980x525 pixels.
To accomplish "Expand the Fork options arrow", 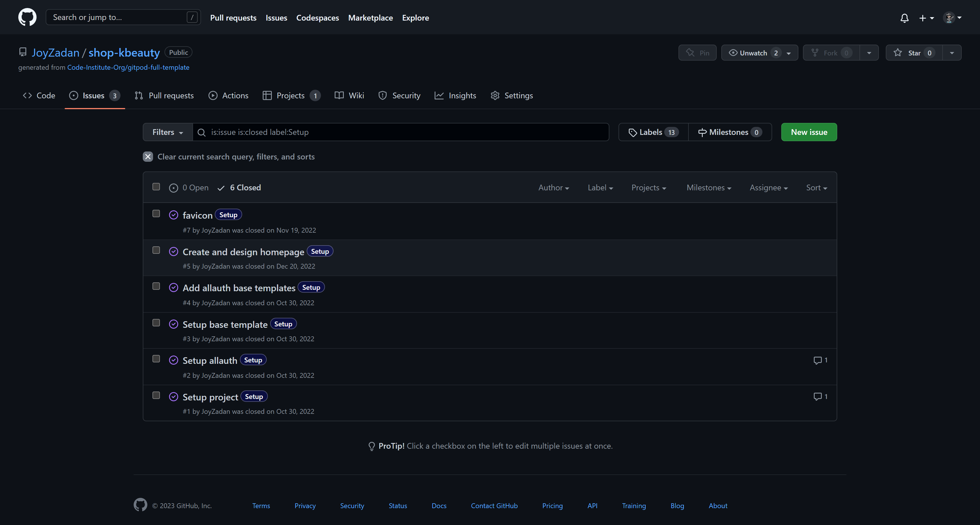I will click(x=869, y=53).
